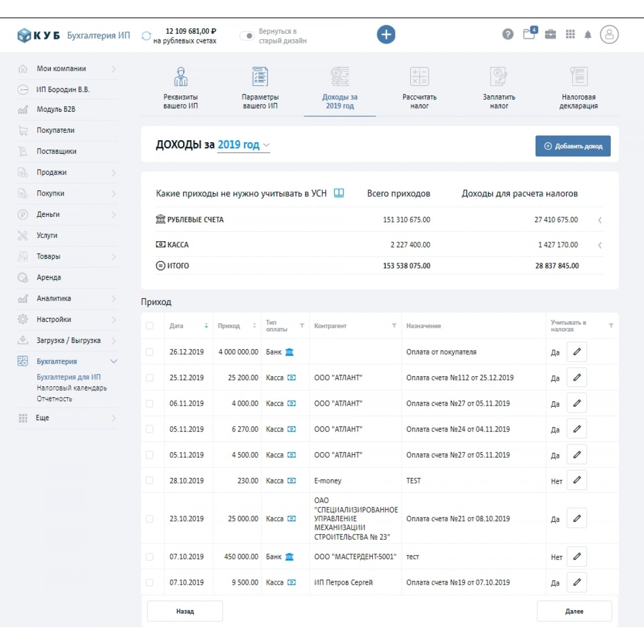Click the Добавить доход button
644x644 pixels.
(x=572, y=146)
